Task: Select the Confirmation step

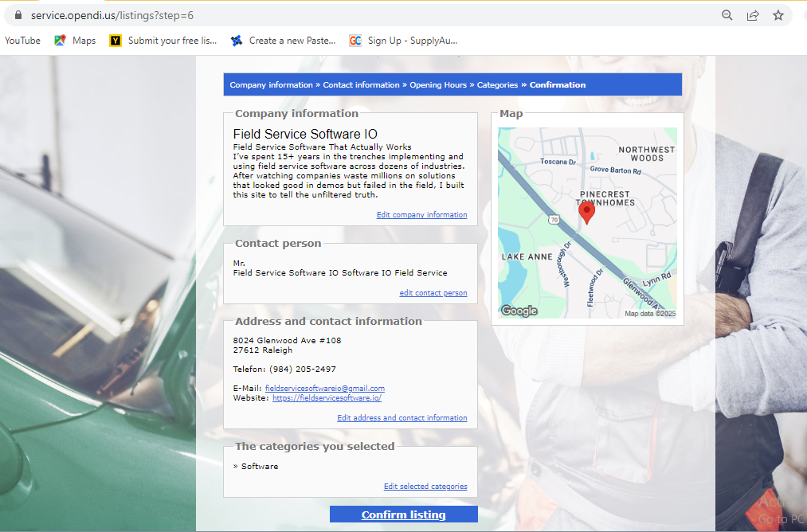Action: tap(558, 85)
